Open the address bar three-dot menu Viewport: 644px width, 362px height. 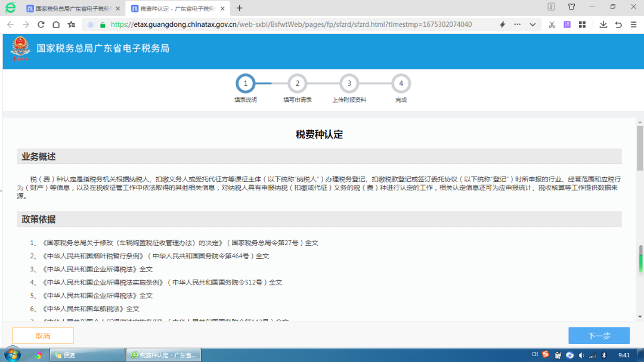pos(518,24)
